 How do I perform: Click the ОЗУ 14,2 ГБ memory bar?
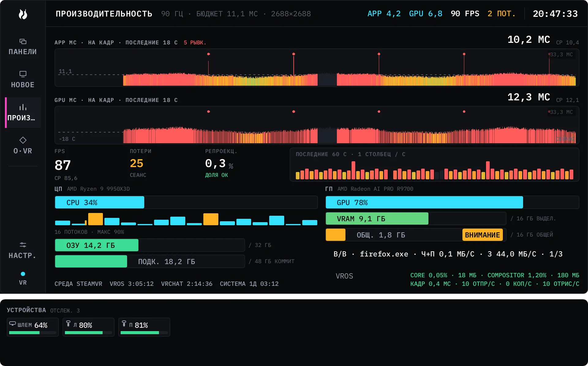(x=150, y=245)
